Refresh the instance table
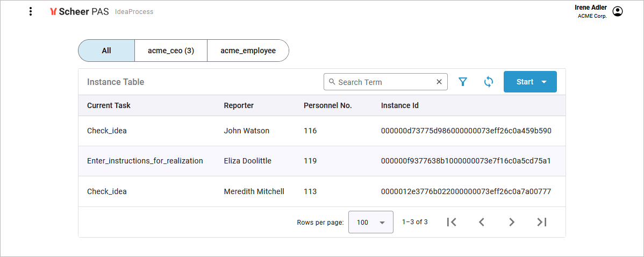The image size is (644, 257). click(489, 82)
